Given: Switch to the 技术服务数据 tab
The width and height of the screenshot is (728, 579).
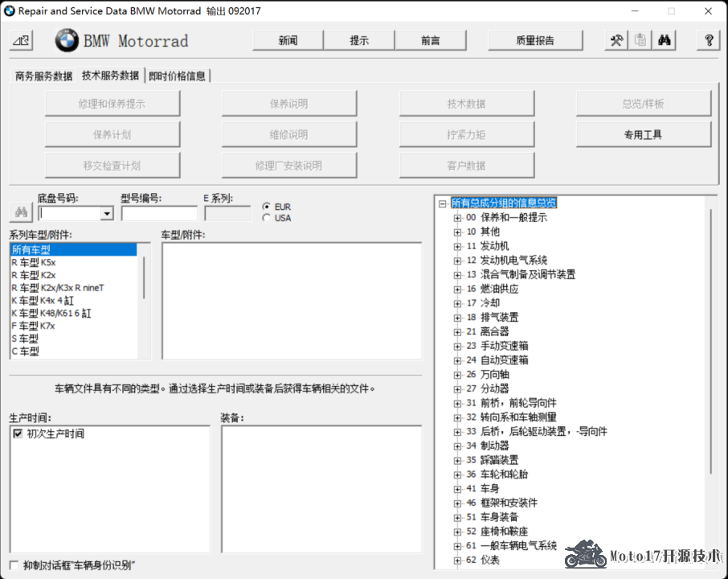Looking at the screenshot, I should pos(111,76).
